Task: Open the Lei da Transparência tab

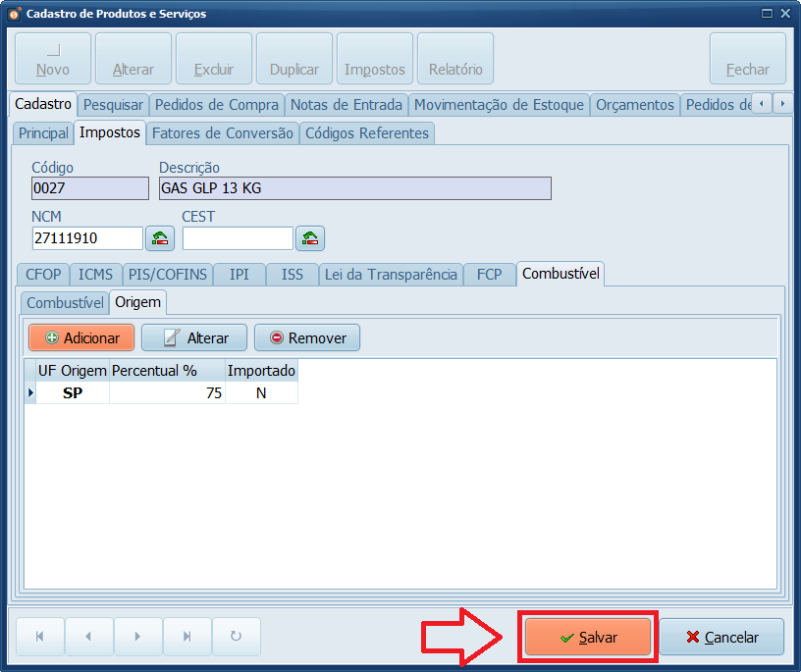Action: coord(391,275)
